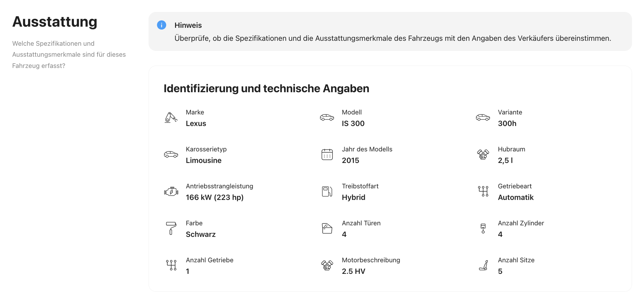The width and height of the screenshot is (644, 298).
Task: Click the blue info icon beside Hinweis
Action: (162, 25)
